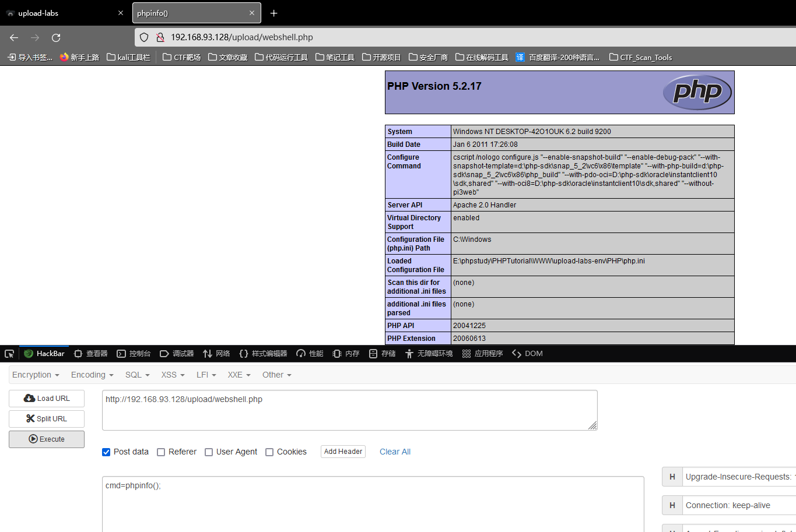Expand the XSS dropdown menu

coord(173,375)
